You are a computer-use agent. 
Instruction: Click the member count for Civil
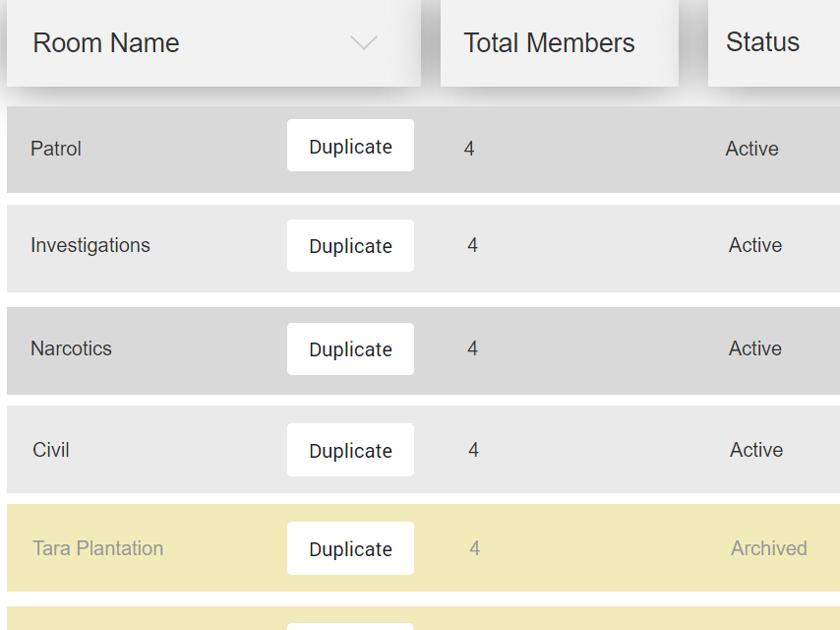tap(473, 450)
